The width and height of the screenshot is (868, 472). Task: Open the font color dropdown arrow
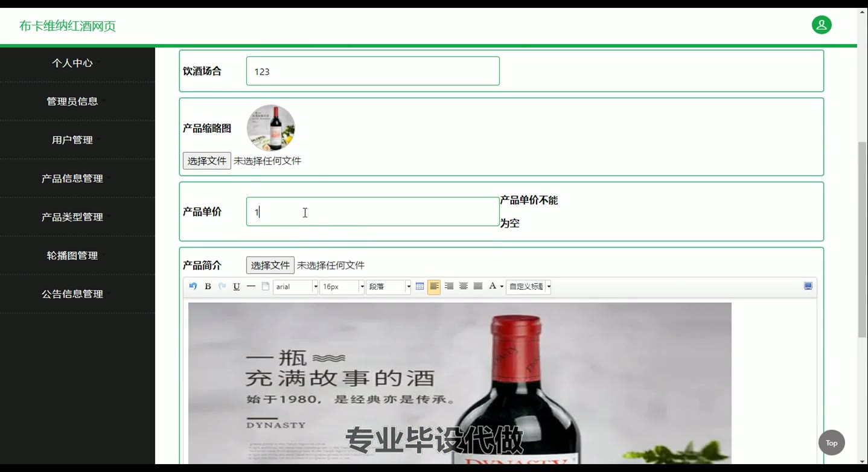click(x=502, y=287)
